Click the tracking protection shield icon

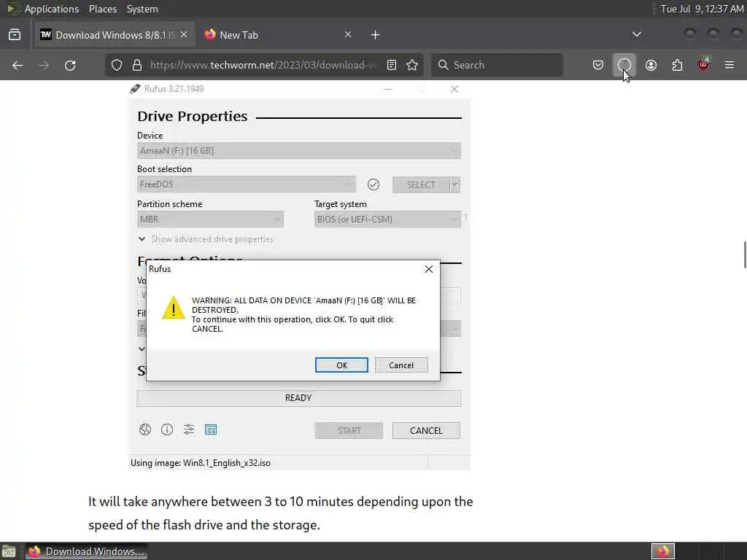click(117, 65)
